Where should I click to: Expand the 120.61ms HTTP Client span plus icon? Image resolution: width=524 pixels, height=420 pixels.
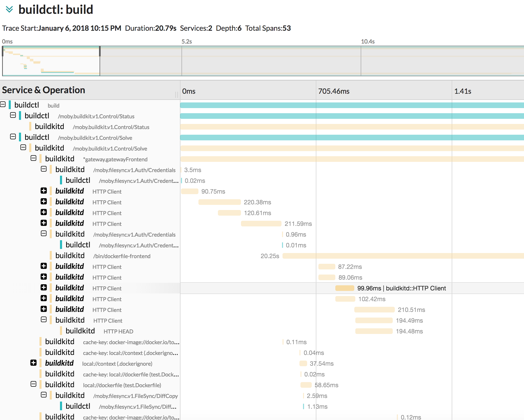tap(44, 213)
